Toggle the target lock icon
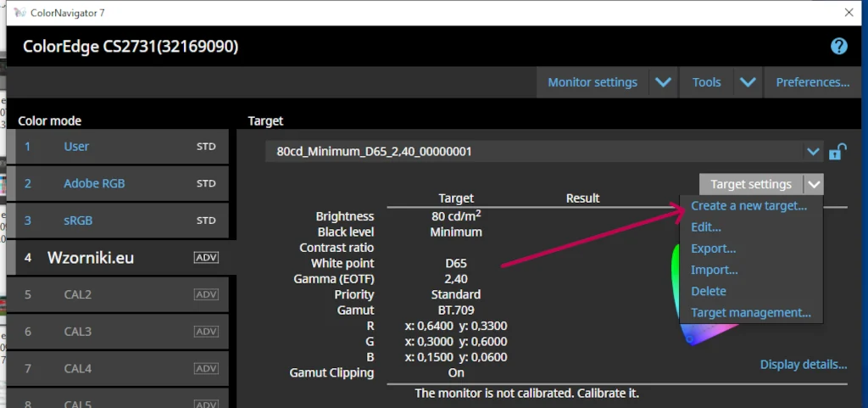This screenshot has width=868, height=408. tap(837, 152)
